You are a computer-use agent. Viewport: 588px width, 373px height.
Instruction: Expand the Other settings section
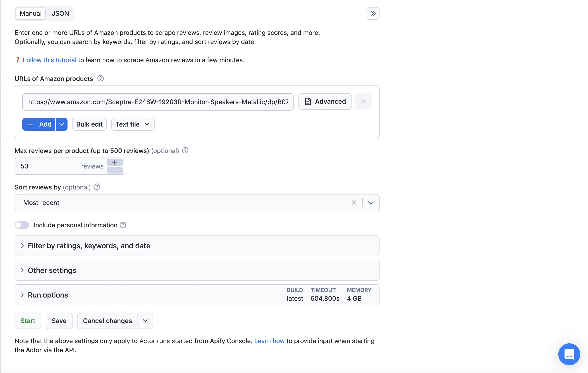point(52,270)
